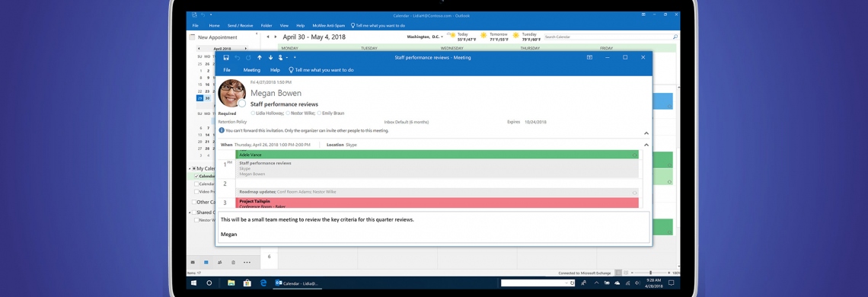The height and width of the screenshot is (297, 868).
Task: Open the Meeting ribbon tab
Action: pyautogui.click(x=252, y=70)
